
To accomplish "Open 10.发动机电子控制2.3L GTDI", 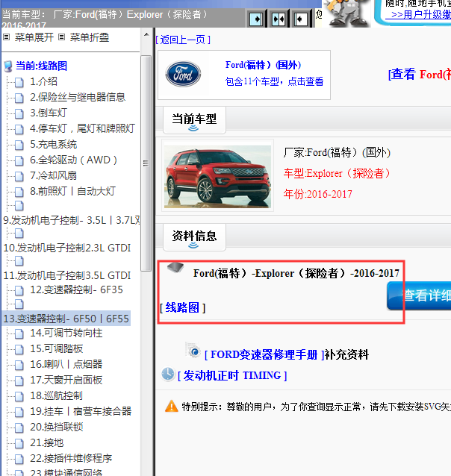I will 67,248.
